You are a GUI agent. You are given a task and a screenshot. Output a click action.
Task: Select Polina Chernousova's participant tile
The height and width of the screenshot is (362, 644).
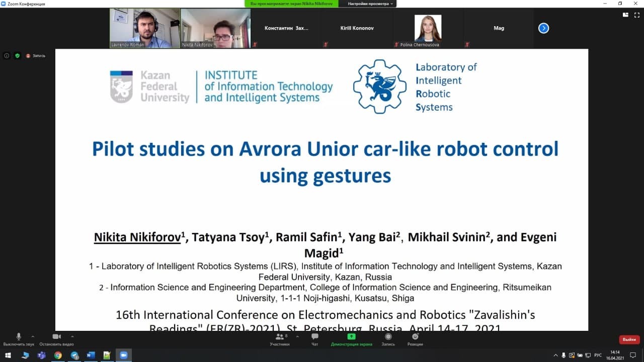428,28
